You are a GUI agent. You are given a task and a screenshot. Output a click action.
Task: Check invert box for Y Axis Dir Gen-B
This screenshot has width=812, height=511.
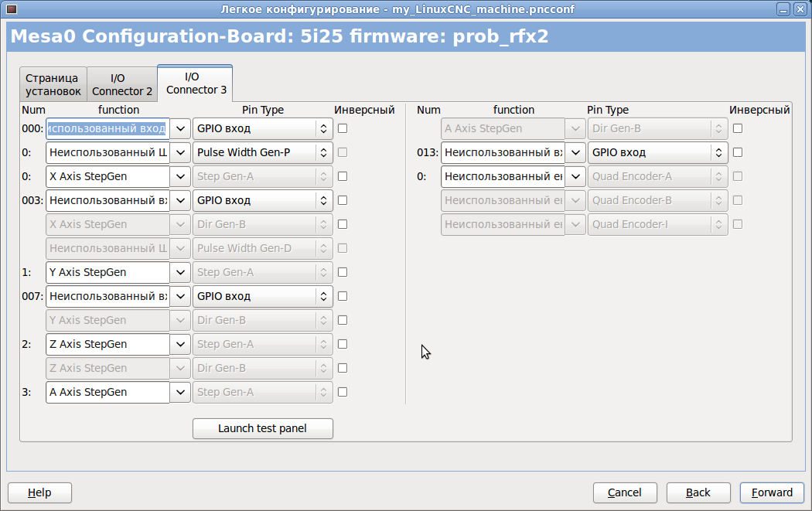[x=343, y=320]
